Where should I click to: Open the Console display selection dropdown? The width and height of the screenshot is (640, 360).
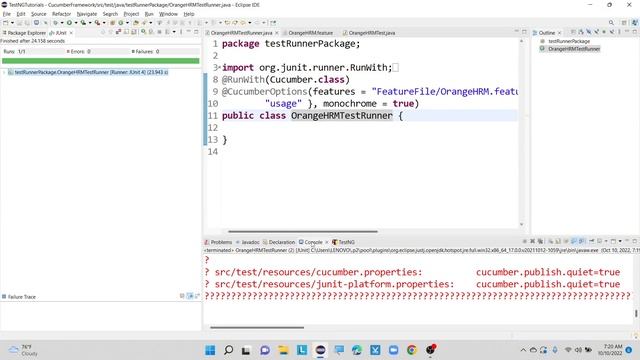coord(606,241)
